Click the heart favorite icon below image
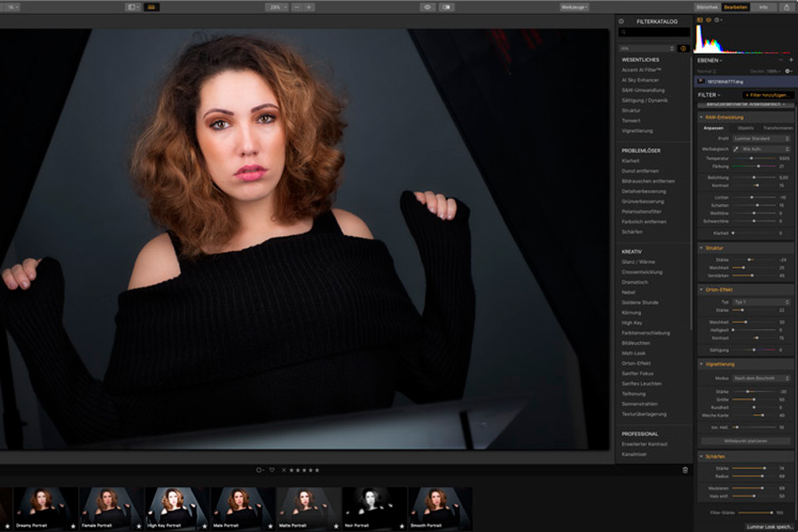798x532 pixels. [272, 470]
